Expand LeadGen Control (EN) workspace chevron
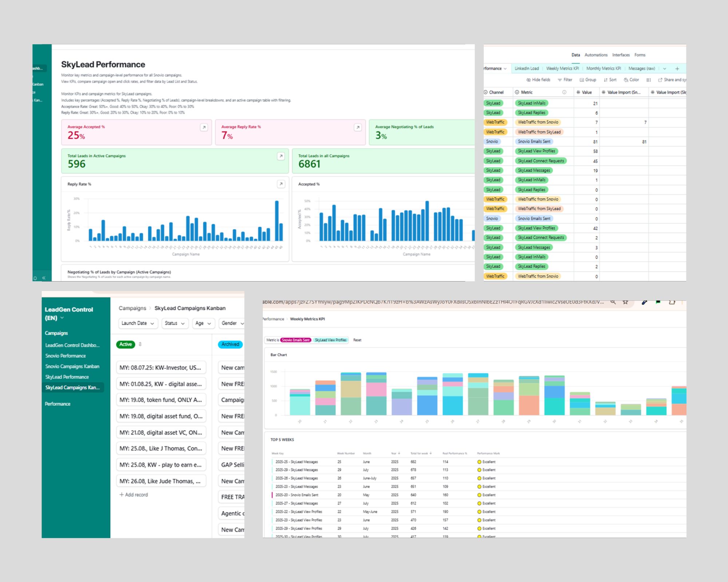 [62, 318]
